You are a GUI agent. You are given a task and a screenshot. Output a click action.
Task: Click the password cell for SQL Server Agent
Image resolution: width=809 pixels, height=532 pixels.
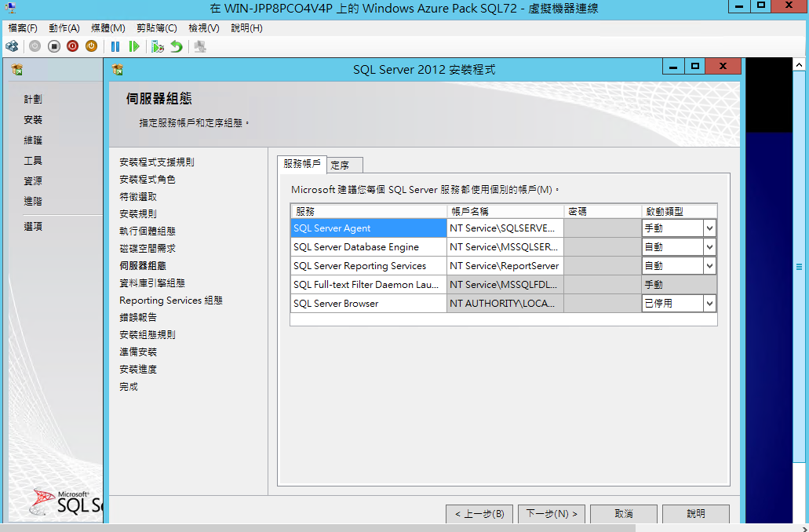pyautogui.click(x=602, y=228)
